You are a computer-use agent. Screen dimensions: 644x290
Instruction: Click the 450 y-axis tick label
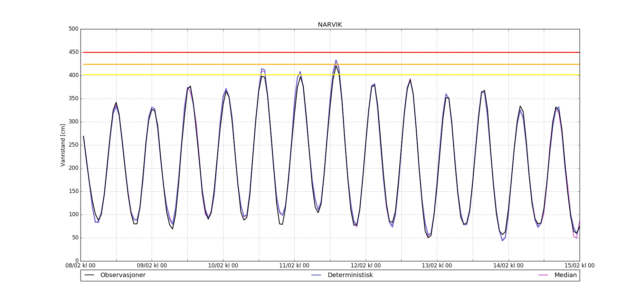pyautogui.click(x=73, y=52)
